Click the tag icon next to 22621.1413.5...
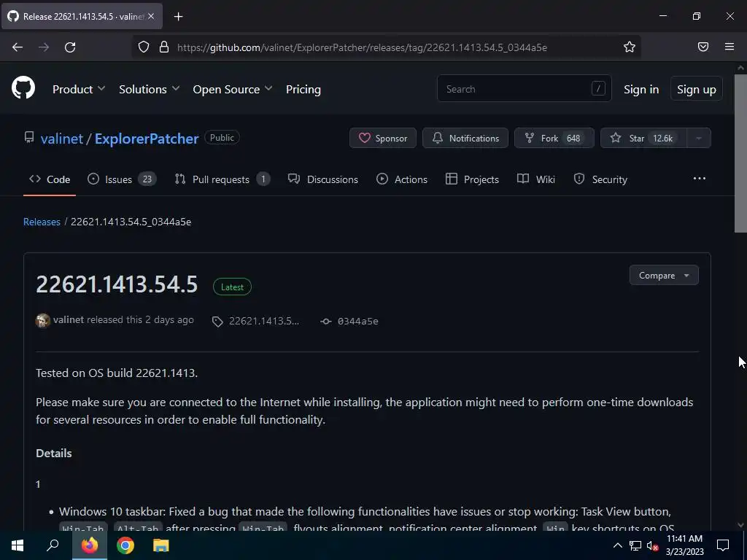This screenshot has width=747, height=560. [217, 322]
